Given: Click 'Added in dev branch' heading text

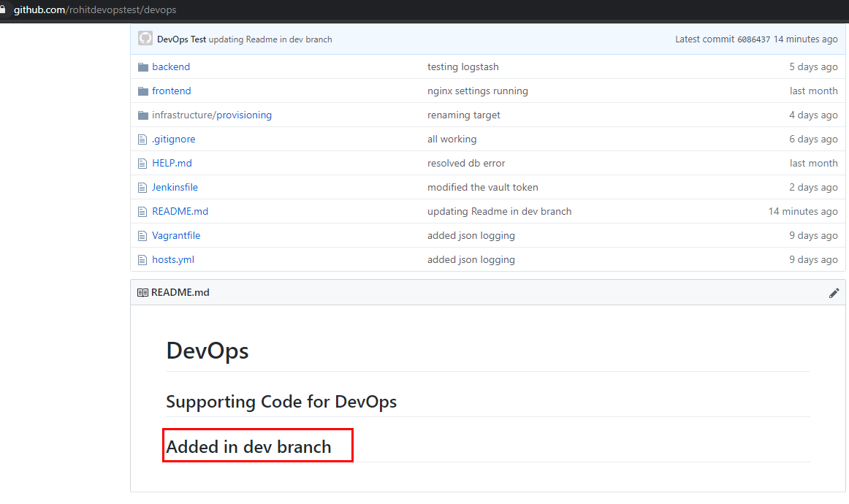Looking at the screenshot, I should tap(248, 446).
